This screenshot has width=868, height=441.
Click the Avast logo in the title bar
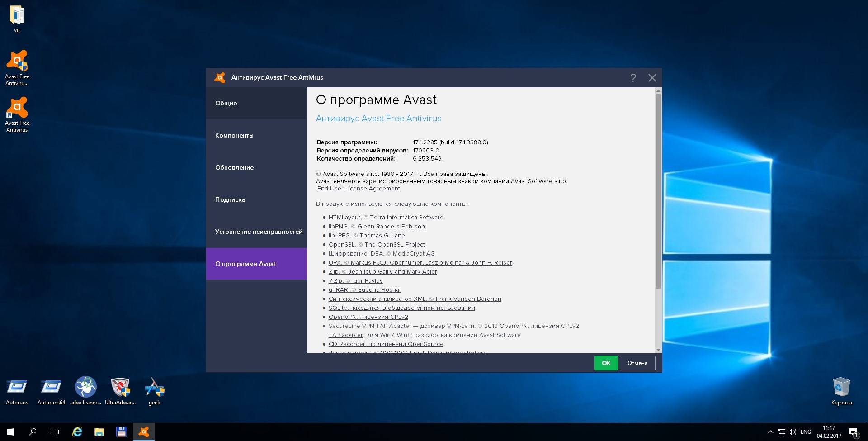pos(220,77)
